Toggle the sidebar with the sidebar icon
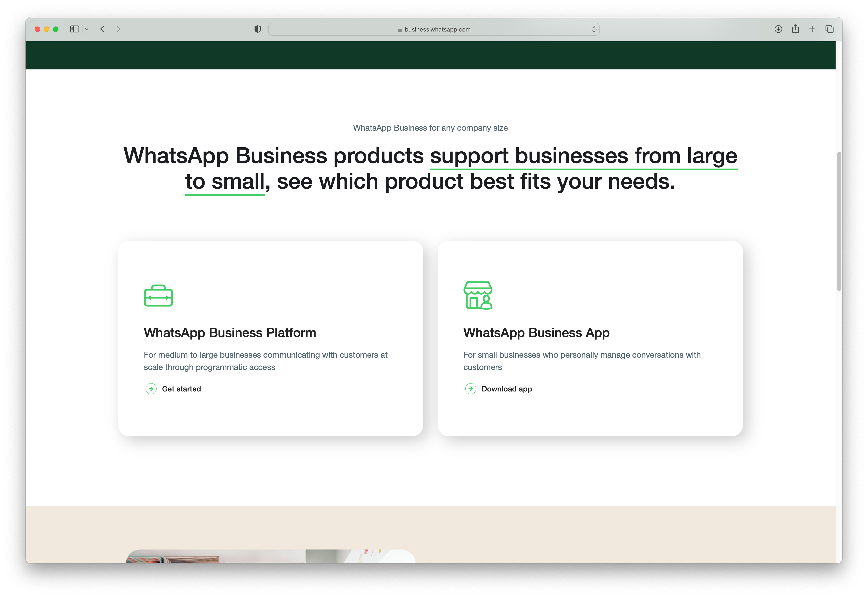Screen dimensions: 868x597 75,29
